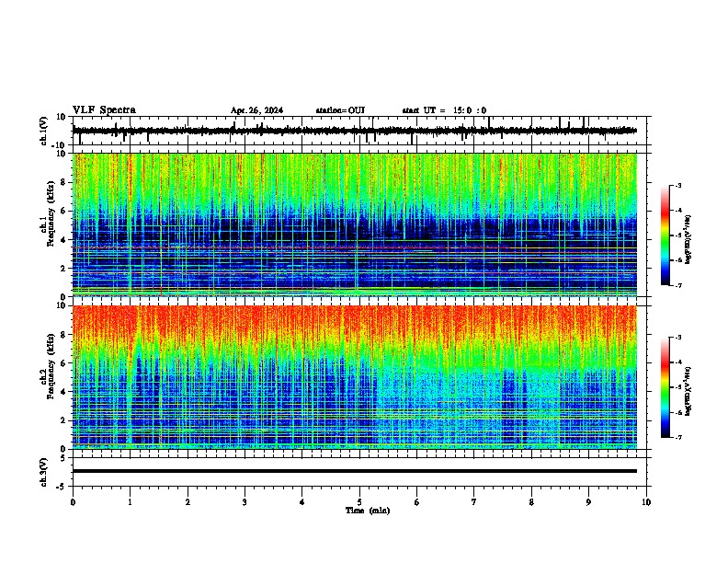Click tick label 7 on the Time axis

pyautogui.click(x=474, y=502)
